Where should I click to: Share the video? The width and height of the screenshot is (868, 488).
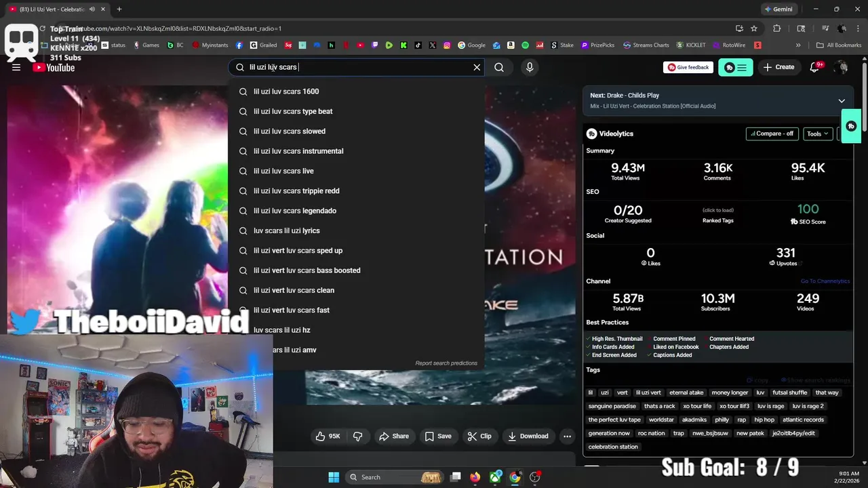tap(394, 436)
